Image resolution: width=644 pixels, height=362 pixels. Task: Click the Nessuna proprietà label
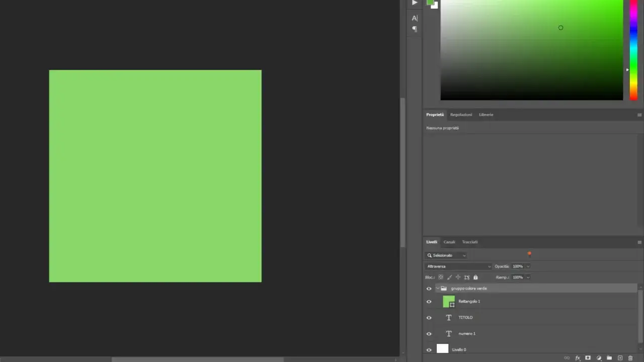pyautogui.click(x=442, y=128)
